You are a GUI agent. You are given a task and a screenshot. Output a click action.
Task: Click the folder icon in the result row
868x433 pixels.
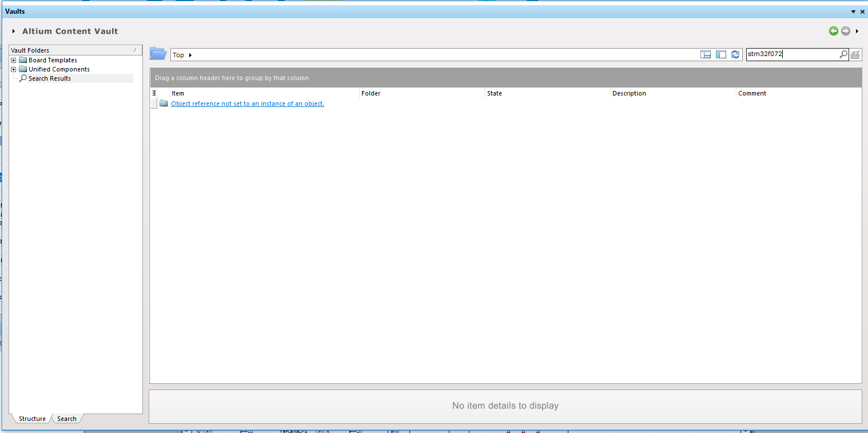pos(164,104)
